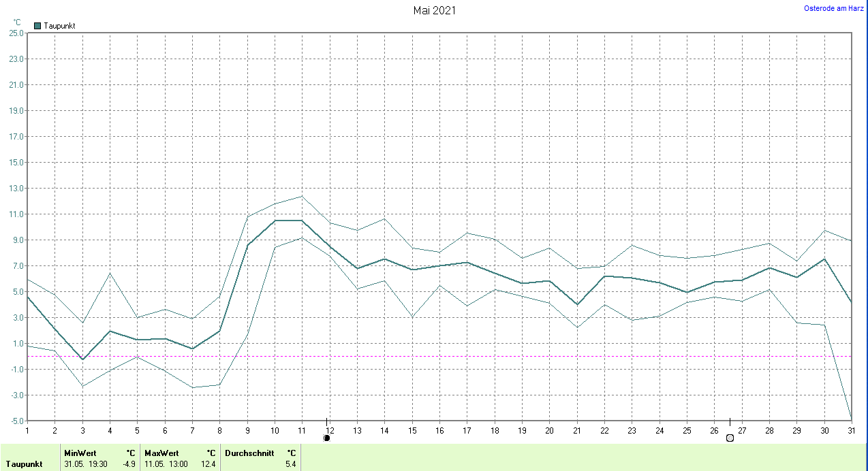Click the Durchschnitt column header
Viewport: 868px width, 471px height.
pos(249,453)
